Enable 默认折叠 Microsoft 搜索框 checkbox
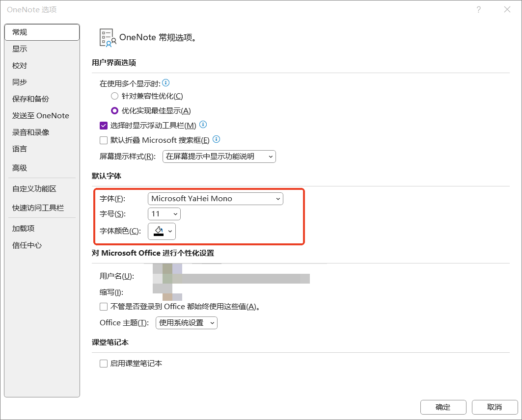The height and width of the screenshot is (420, 522). tap(104, 140)
